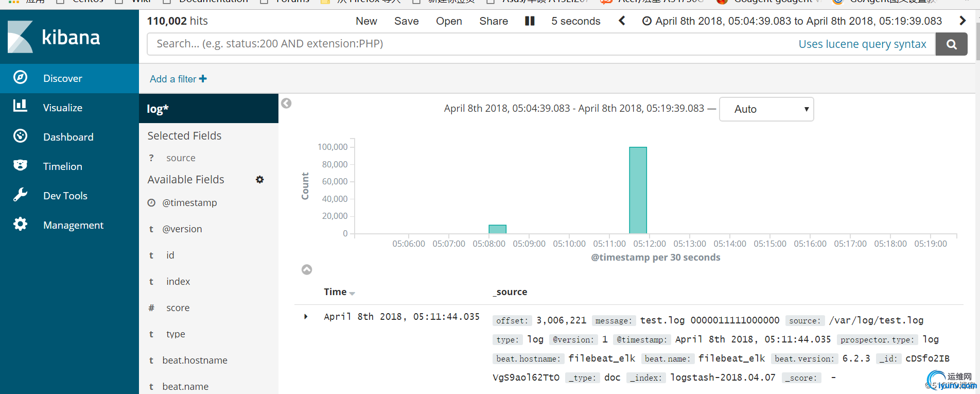Click the Open menu item
Image resolution: width=980 pixels, height=394 pixels.
(x=449, y=21)
